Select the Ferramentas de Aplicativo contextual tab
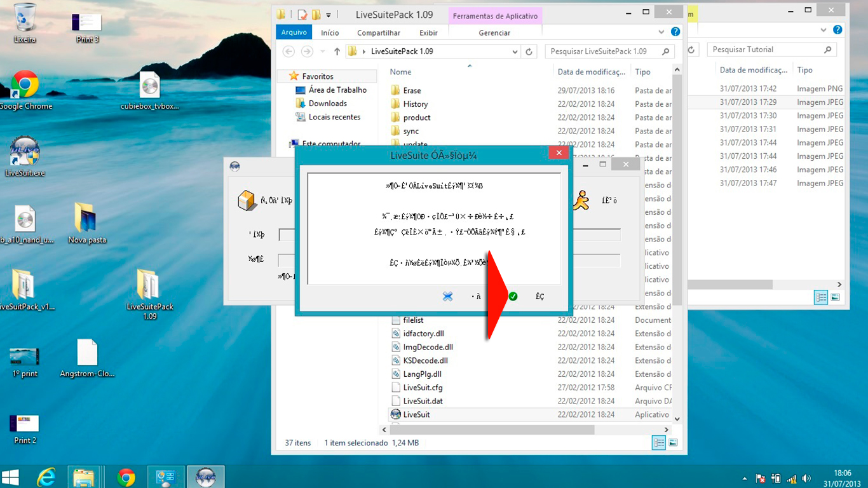This screenshot has width=868, height=488. coord(495,16)
